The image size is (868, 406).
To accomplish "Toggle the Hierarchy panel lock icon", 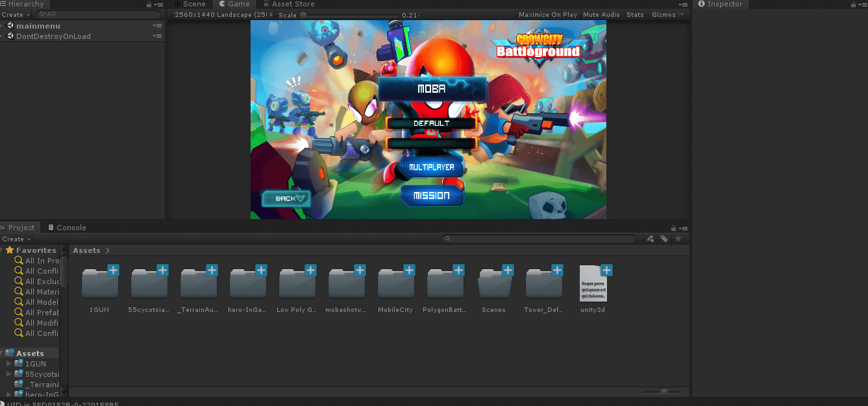I will click(149, 4).
